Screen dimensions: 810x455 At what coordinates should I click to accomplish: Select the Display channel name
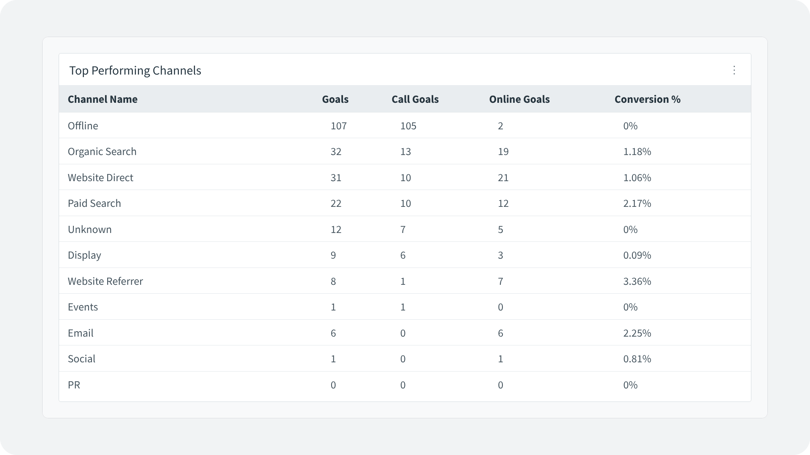[84, 255]
